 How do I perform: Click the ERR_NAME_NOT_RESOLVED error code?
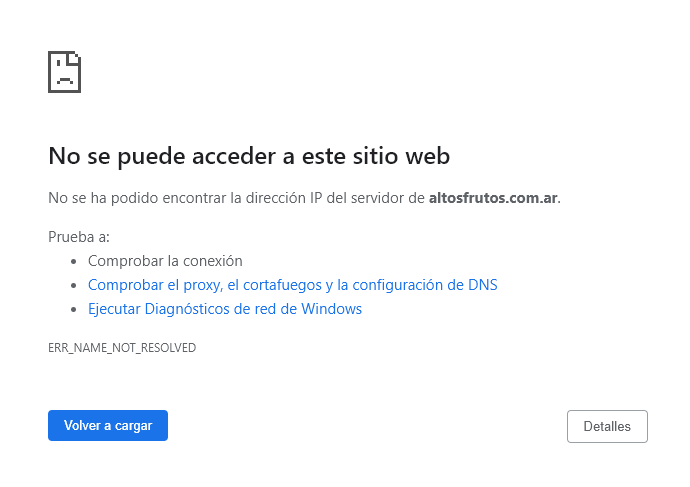point(122,348)
